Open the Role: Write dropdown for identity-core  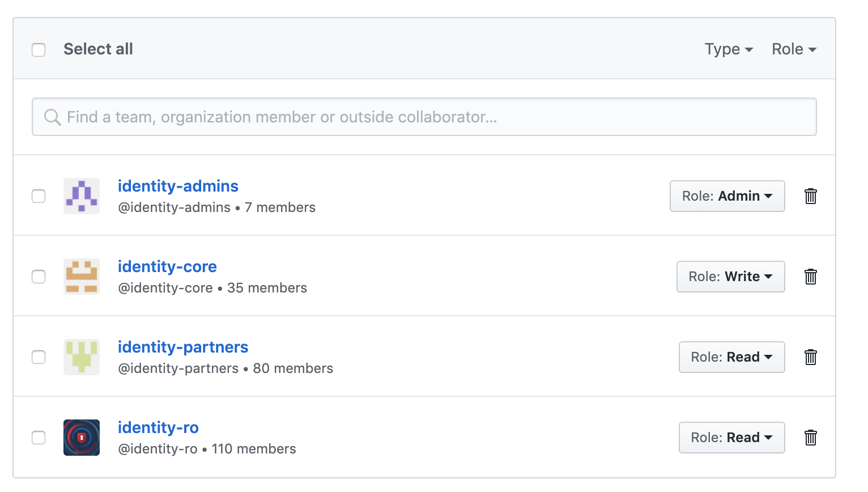[x=730, y=277]
